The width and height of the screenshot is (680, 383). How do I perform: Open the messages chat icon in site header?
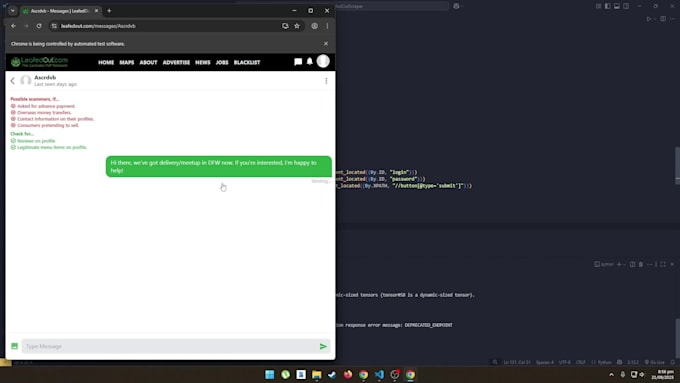(x=298, y=62)
